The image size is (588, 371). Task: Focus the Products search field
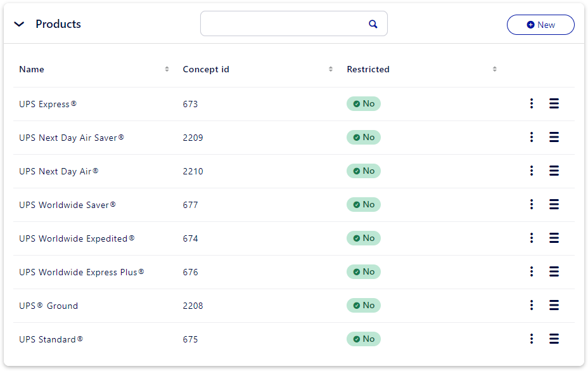click(x=293, y=23)
